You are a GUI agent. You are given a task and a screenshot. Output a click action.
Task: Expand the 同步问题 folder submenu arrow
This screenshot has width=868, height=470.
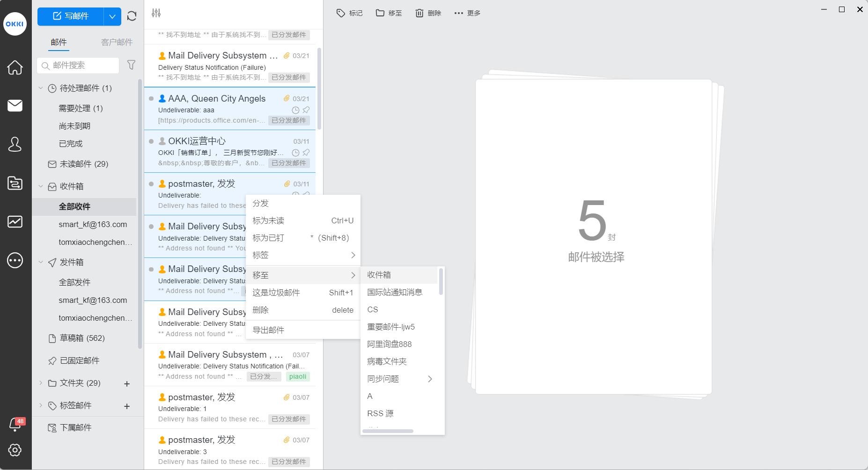tap(430, 379)
